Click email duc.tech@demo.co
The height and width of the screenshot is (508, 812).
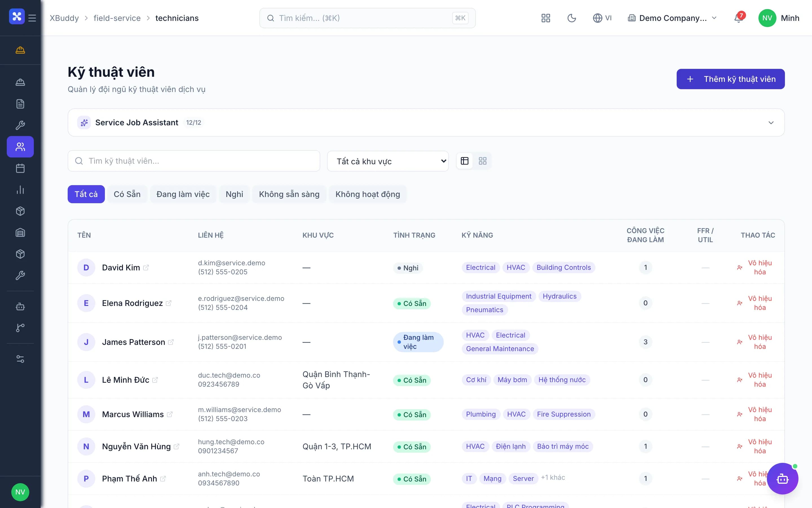(x=229, y=375)
